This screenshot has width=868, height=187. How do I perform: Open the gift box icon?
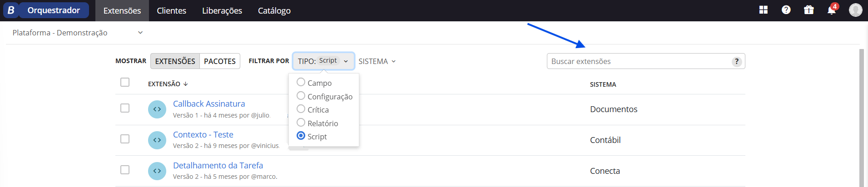click(809, 10)
